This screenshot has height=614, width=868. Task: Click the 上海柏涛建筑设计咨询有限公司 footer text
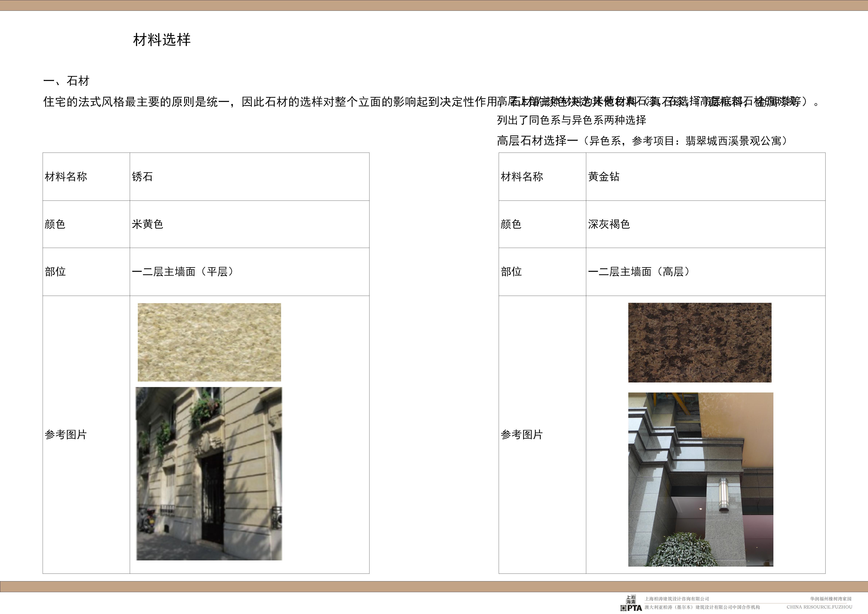coord(677,599)
